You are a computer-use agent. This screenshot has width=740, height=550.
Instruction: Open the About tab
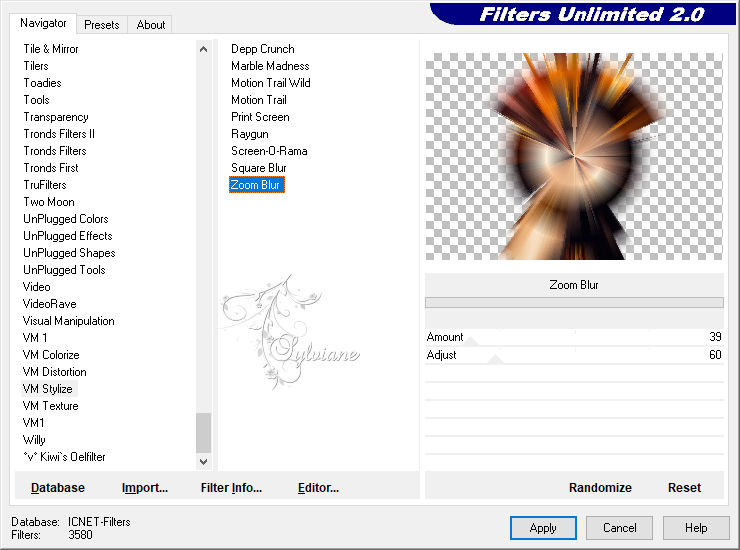[x=151, y=25]
